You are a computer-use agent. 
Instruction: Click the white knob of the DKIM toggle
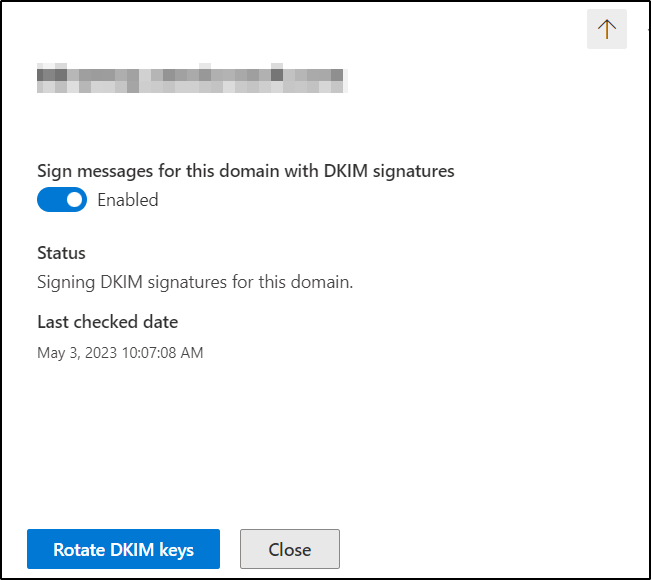click(74, 200)
